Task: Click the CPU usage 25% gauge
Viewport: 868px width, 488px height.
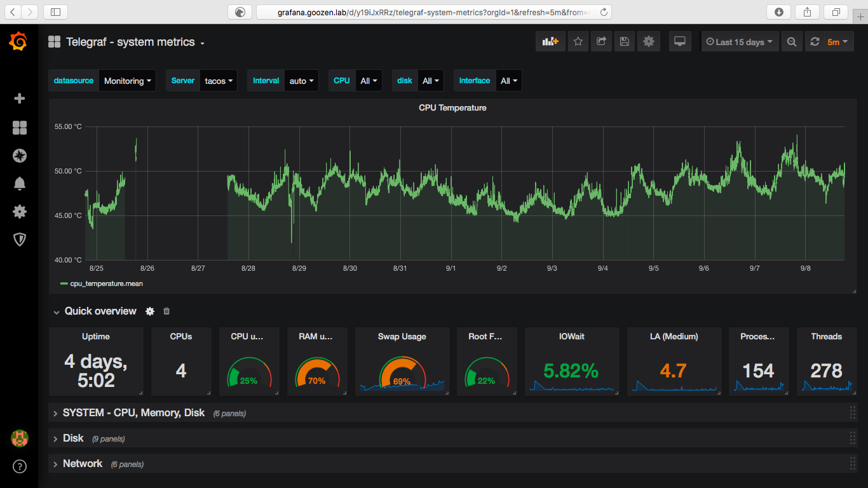Action: (x=248, y=373)
